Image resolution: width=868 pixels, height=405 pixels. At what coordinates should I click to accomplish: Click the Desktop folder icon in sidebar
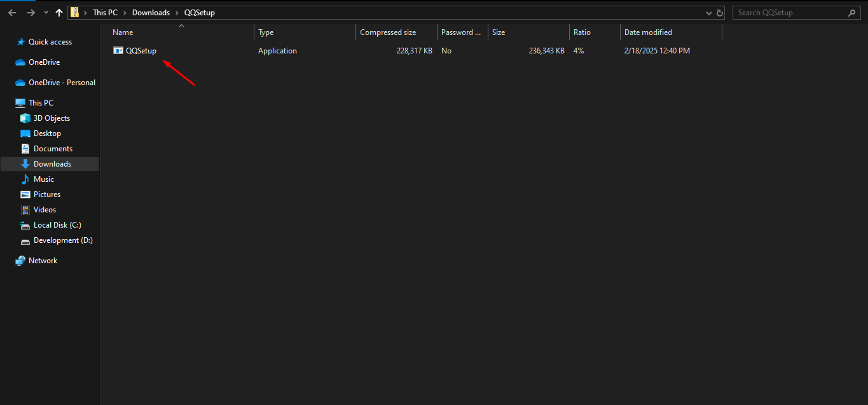(x=25, y=134)
